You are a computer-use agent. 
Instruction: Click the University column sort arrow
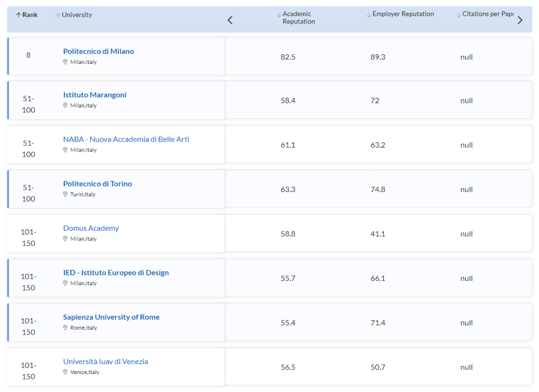tap(58, 15)
